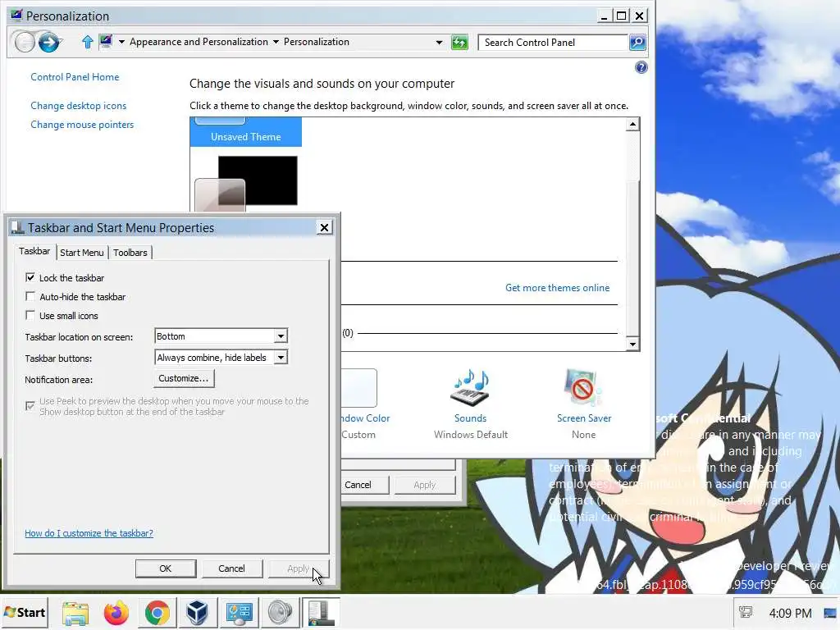Select Taskbar properties taskbar button

(321, 613)
